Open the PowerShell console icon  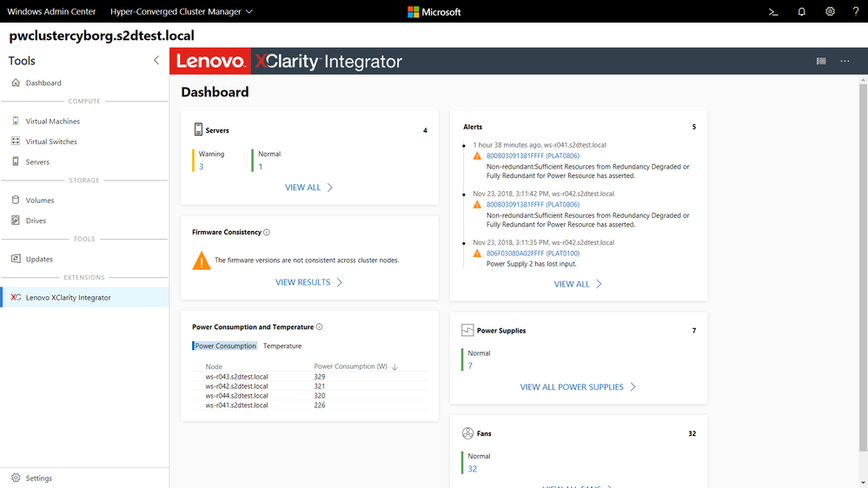[x=773, y=11]
